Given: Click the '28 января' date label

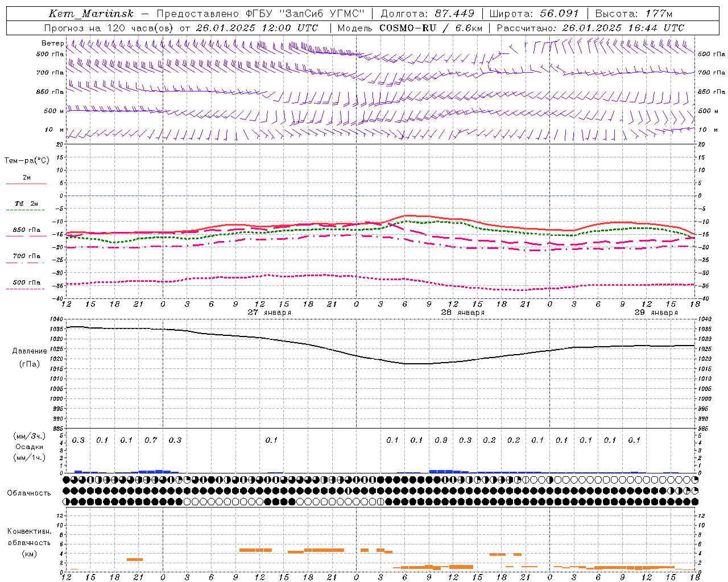Looking at the screenshot, I should click(463, 313).
